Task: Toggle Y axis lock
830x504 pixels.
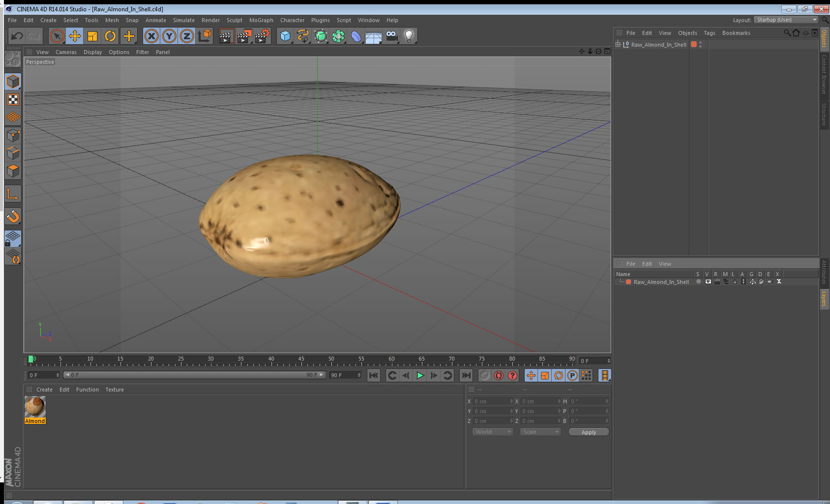Action: click(x=169, y=36)
